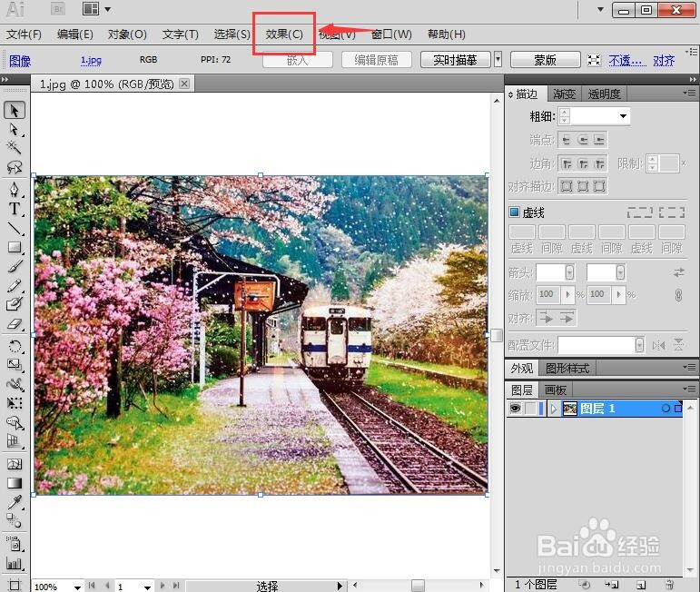Expand 图层 1 disclosure triangle
The height and width of the screenshot is (592, 700).
(x=554, y=408)
